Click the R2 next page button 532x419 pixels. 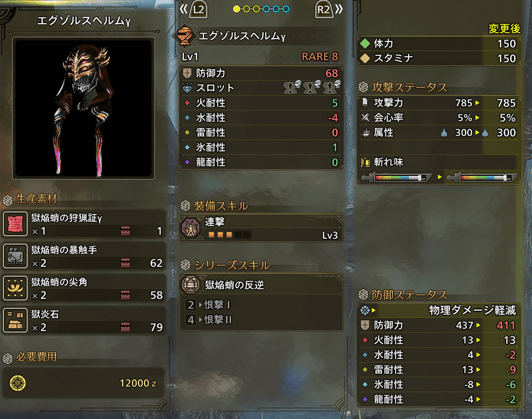click(324, 9)
